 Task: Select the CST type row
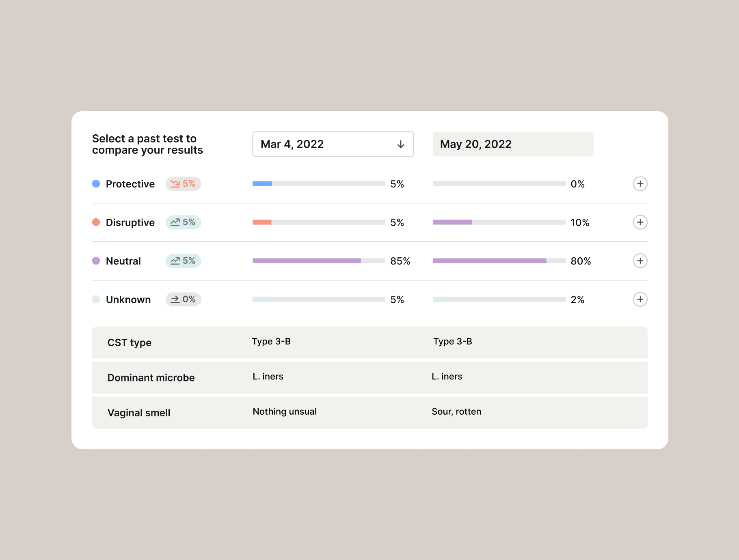[370, 342]
